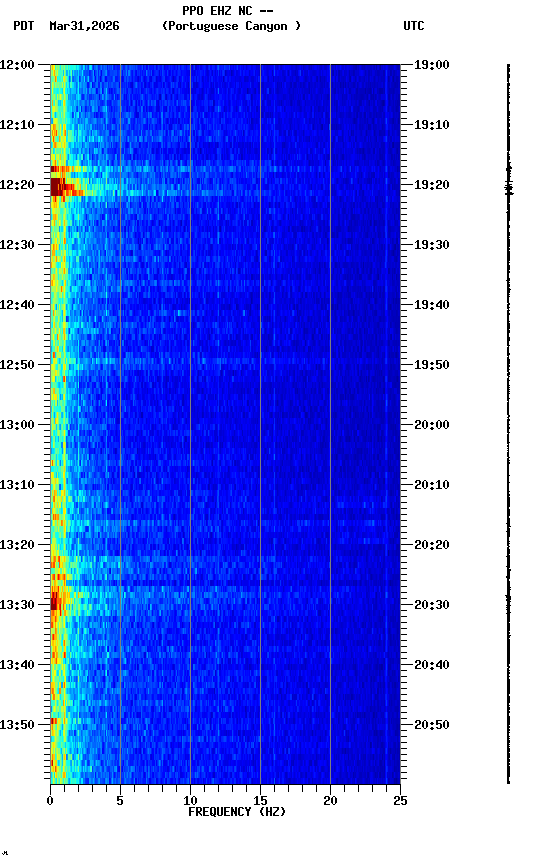Screen dimensions: 552x864
Task: Click the dark red energy burst at 12:20
Action: pos(59,187)
